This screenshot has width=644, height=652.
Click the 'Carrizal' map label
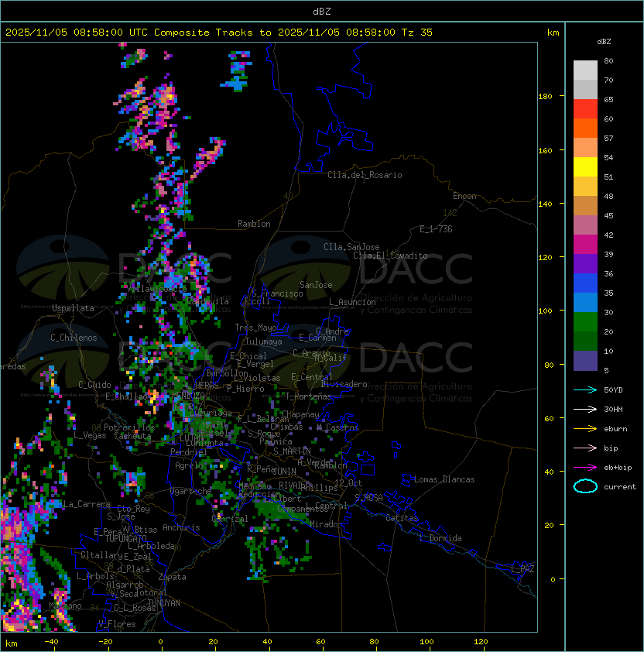(230, 519)
